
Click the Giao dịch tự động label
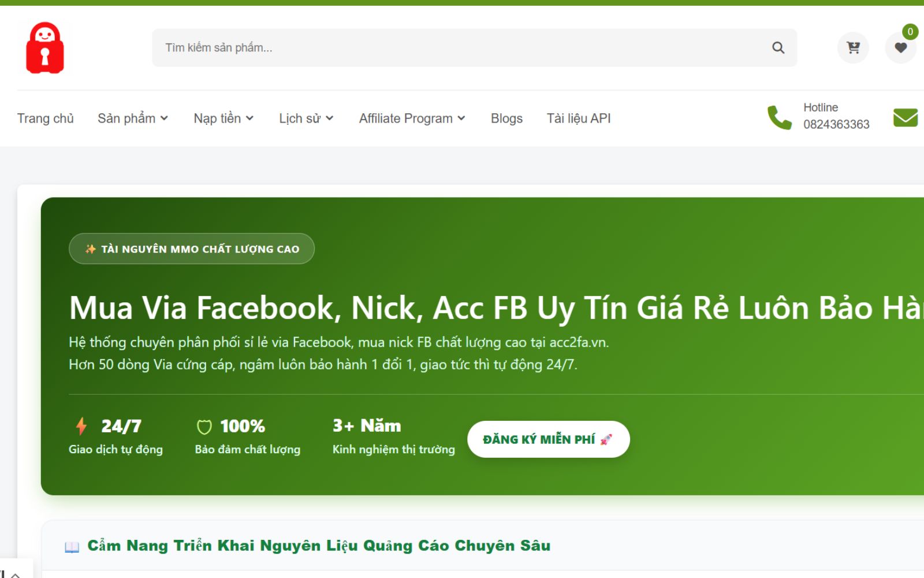coord(115,449)
